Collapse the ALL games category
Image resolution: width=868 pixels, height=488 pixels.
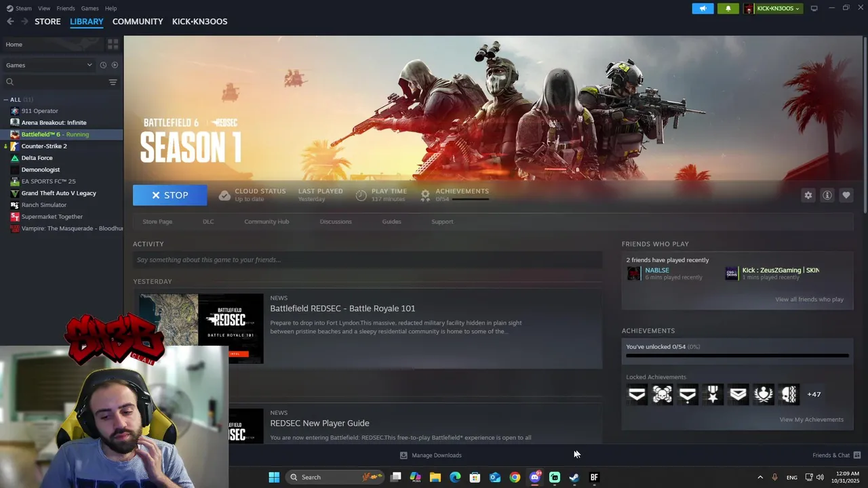tap(5, 100)
